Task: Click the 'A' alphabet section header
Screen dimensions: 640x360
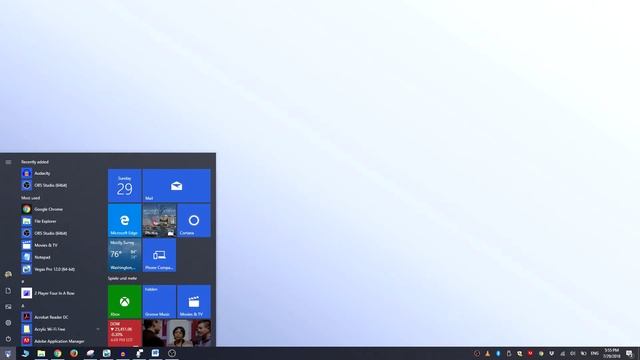Action: click(23, 306)
